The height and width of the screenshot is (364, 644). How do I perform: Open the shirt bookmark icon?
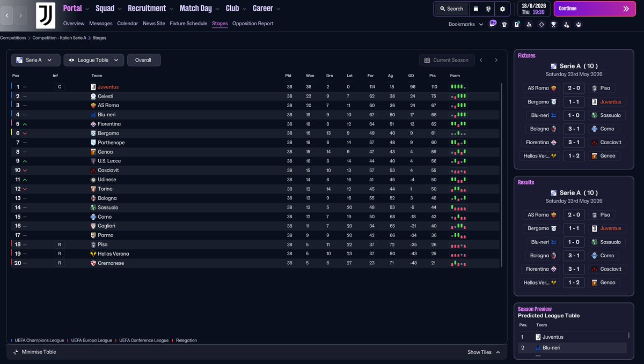504,24
